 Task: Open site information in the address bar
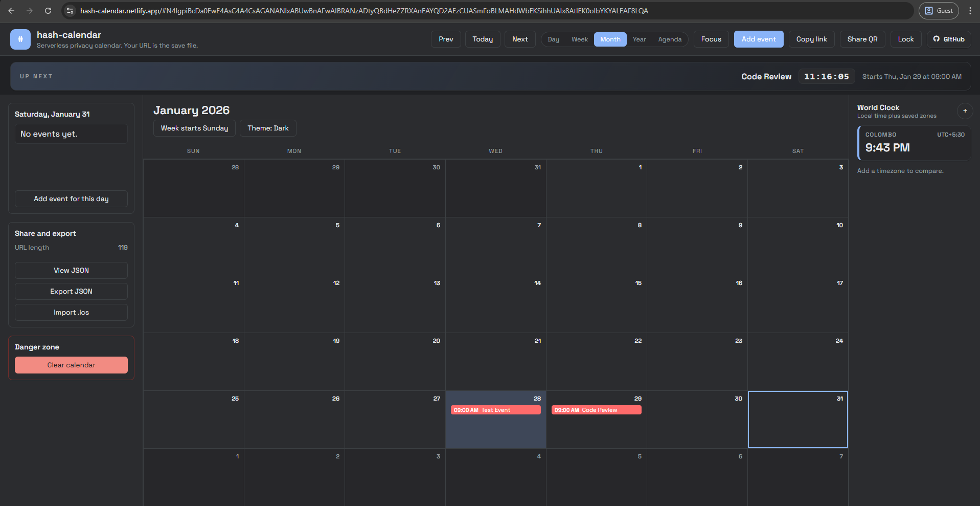[69, 10]
